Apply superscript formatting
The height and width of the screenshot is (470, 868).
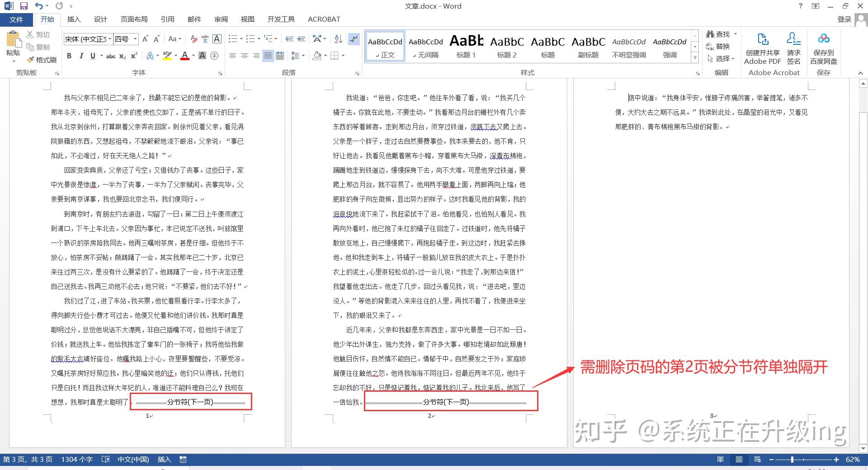(x=134, y=56)
